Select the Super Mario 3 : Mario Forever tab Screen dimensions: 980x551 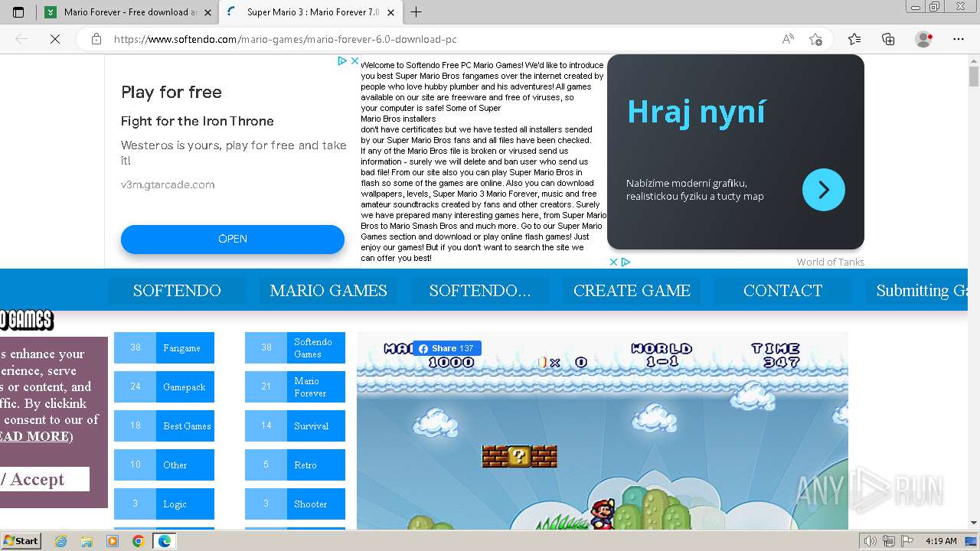coord(311,12)
